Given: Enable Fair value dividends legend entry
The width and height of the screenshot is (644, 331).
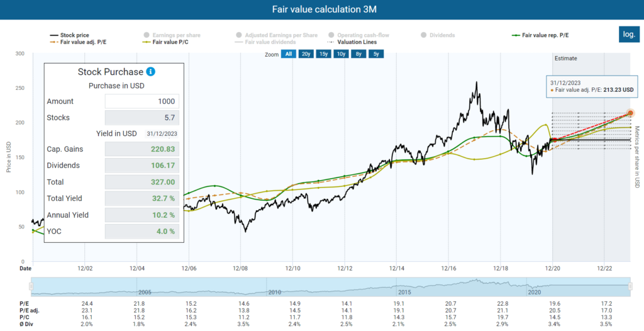Looking at the screenshot, I should tap(265, 42).
